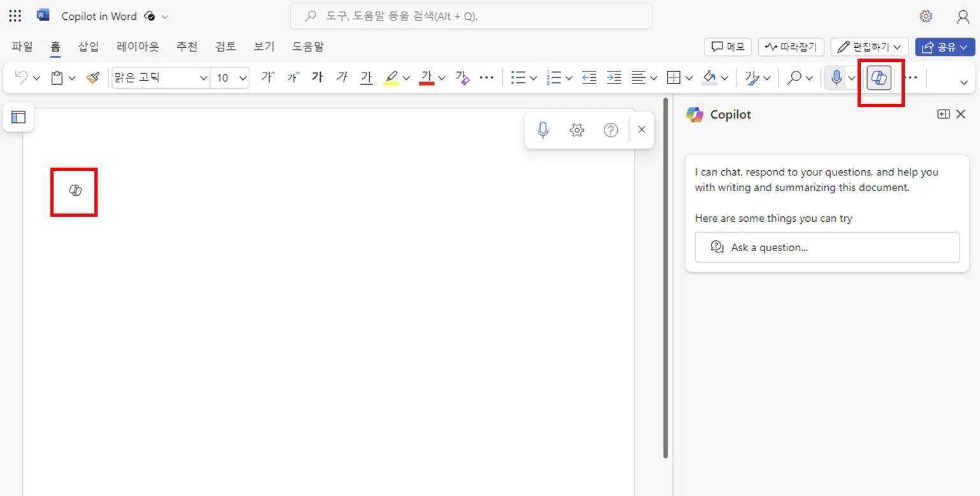
Task: Undo the last action
Action: [21, 78]
